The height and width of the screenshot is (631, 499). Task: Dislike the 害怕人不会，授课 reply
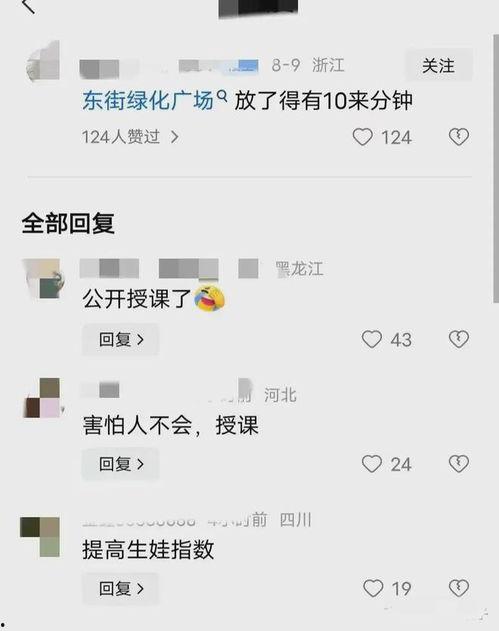tap(459, 464)
